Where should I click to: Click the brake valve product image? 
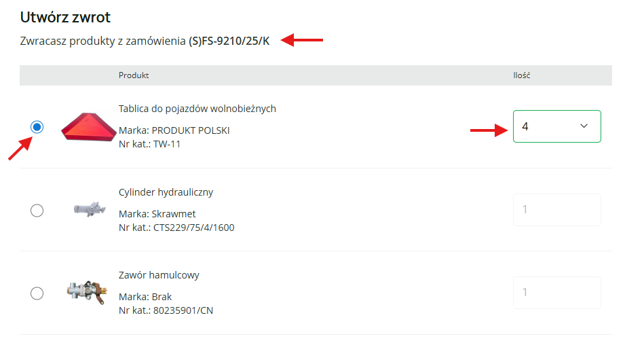(87, 293)
